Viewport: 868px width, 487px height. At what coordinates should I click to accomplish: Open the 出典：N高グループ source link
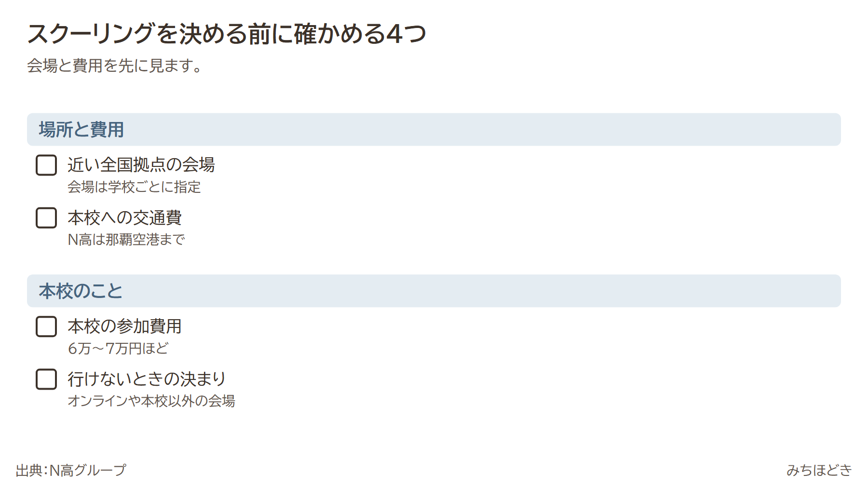[x=71, y=470]
